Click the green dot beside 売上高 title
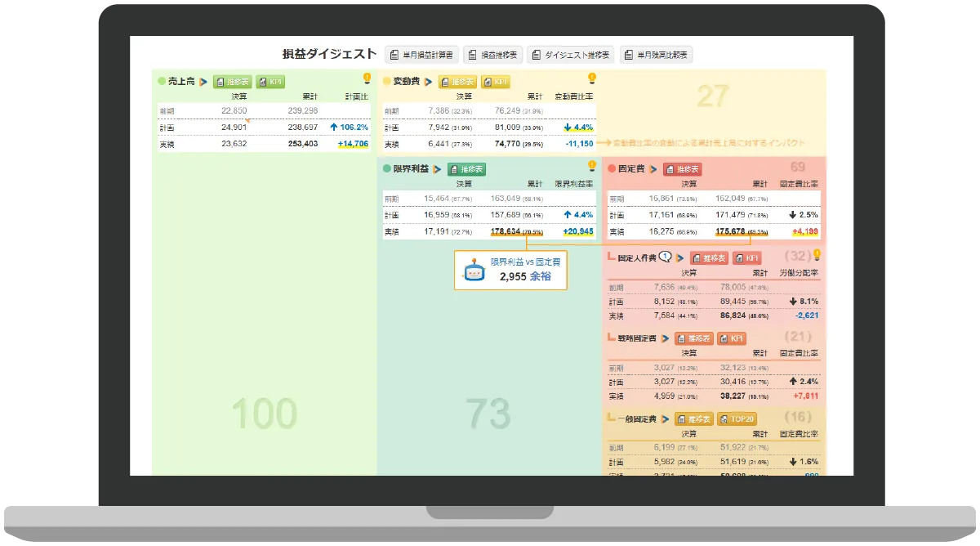Viewport: 980px width, 546px height. pyautogui.click(x=162, y=82)
